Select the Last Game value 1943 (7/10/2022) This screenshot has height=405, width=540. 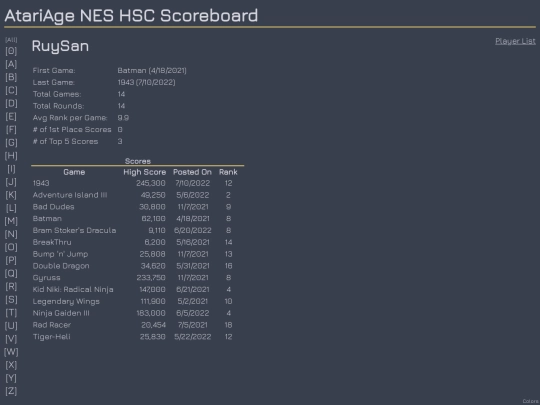[146, 82]
